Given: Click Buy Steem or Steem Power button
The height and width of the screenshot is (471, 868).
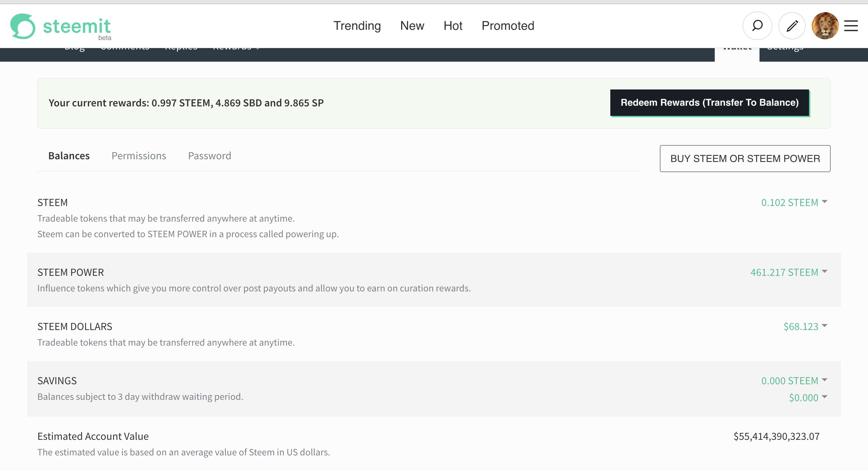Looking at the screenshot, I should pyautogui.click(x=745, y=159).
